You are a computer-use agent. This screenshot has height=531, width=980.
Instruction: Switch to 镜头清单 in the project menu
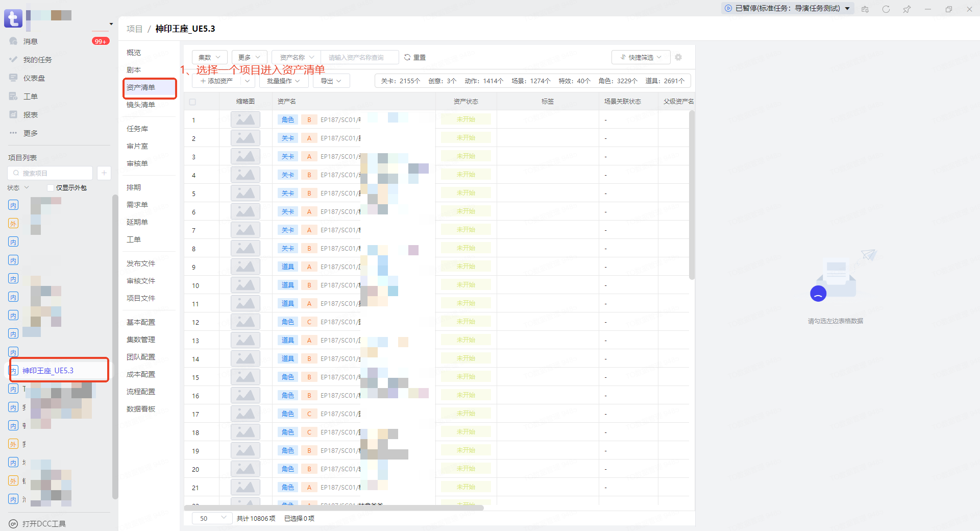(141, 105)
